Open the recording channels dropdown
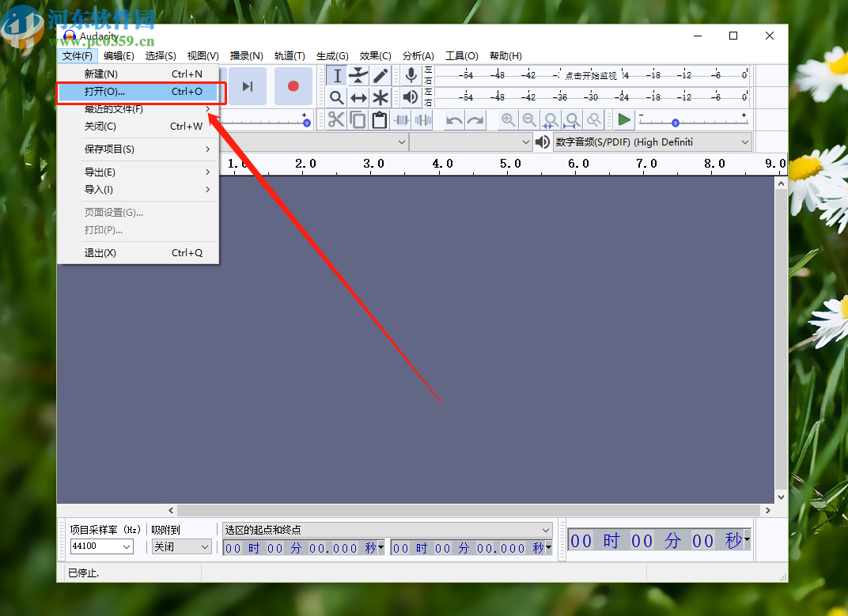The image size is (848, 616). [471, 142]
